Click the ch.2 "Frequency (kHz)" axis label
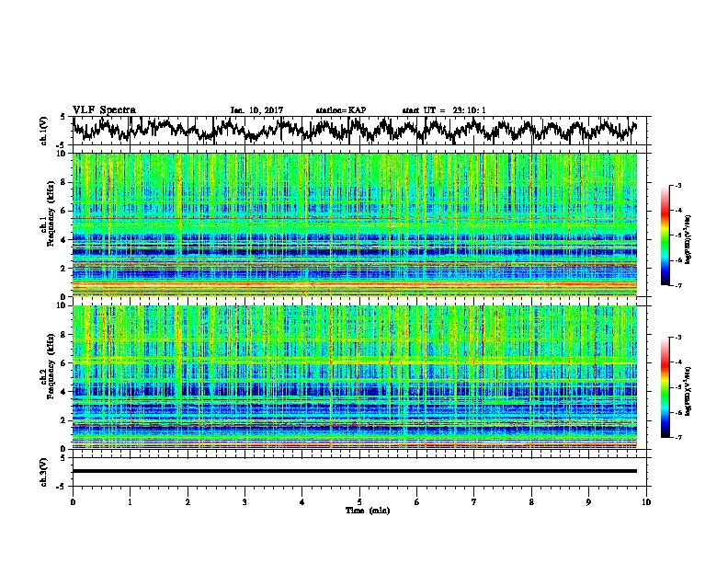 click(x=51, y=366)
